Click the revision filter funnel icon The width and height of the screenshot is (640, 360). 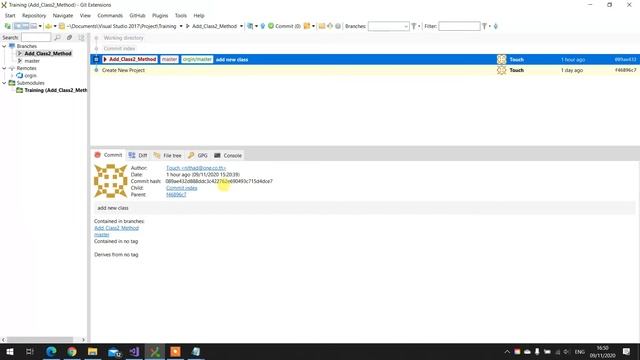click(x=484, y=26)
